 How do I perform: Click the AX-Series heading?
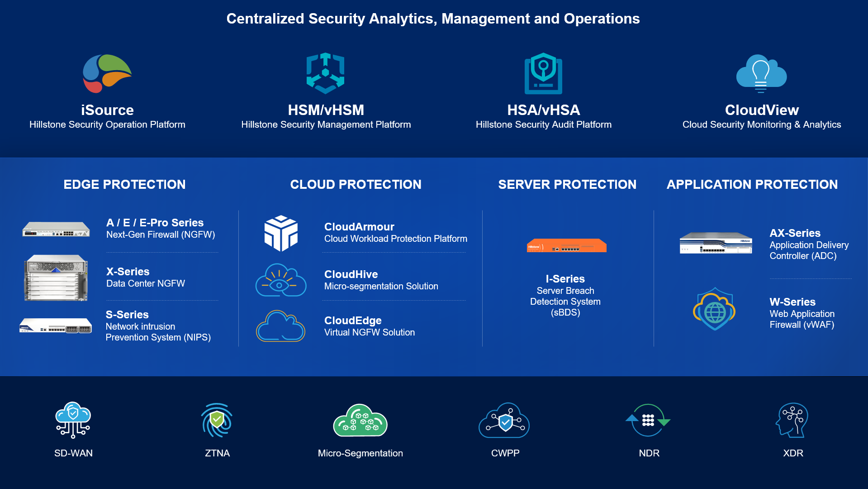pyautogui.click(x=795, y=233)
